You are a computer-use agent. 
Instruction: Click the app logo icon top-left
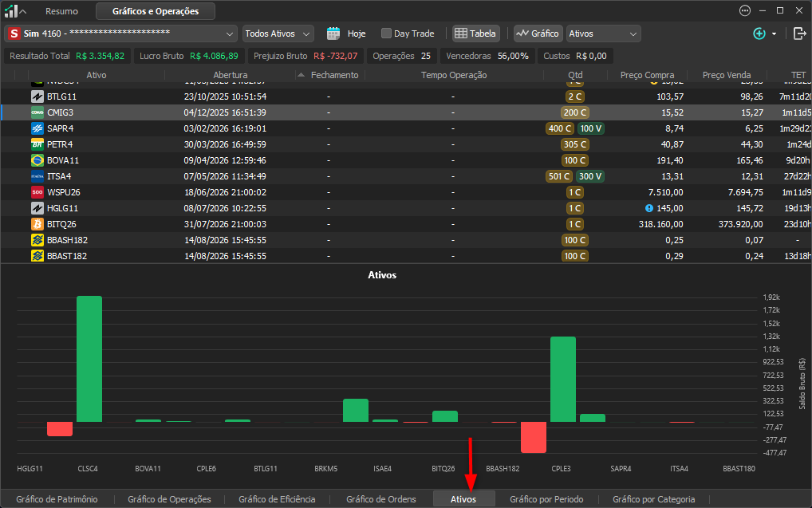click(11, 11)
